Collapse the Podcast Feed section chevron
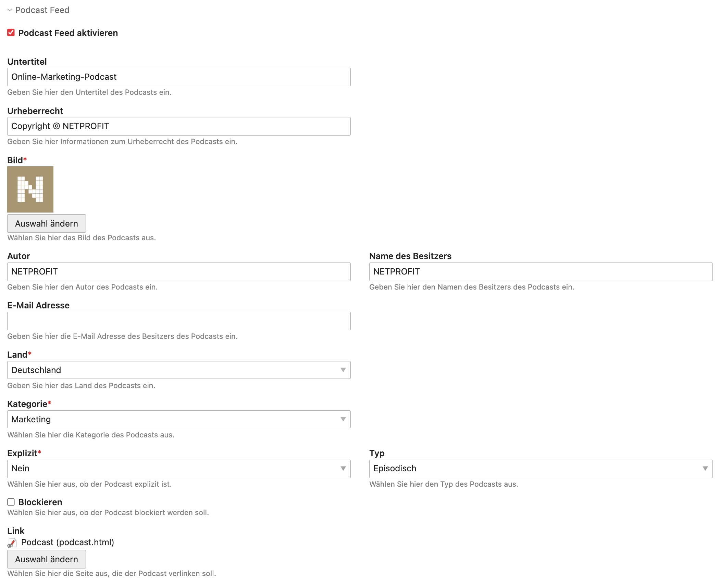720x588 pixels. (x=10, y=10)
